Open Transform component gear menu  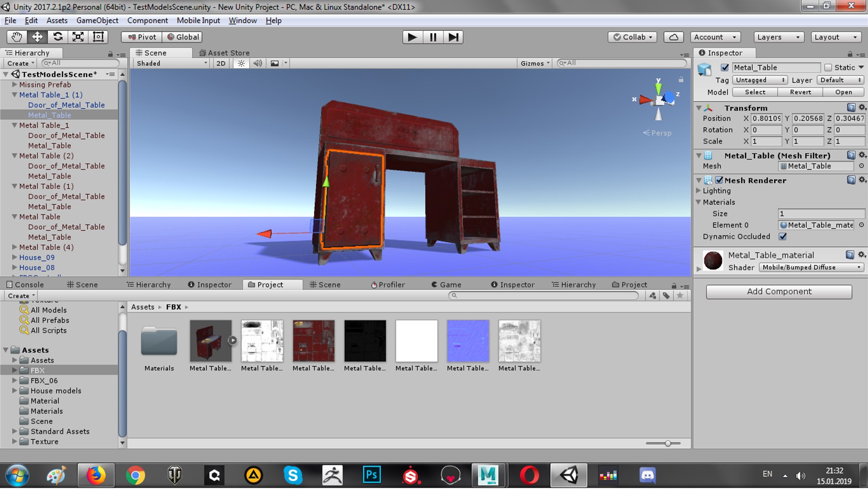[862, 107]
